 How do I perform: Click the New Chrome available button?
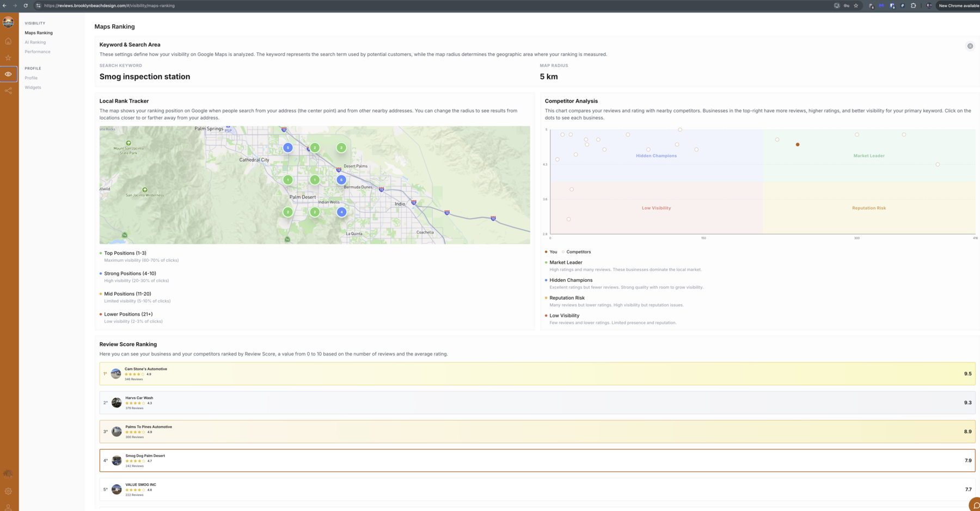pyautogui.click(x=958, y=5)
